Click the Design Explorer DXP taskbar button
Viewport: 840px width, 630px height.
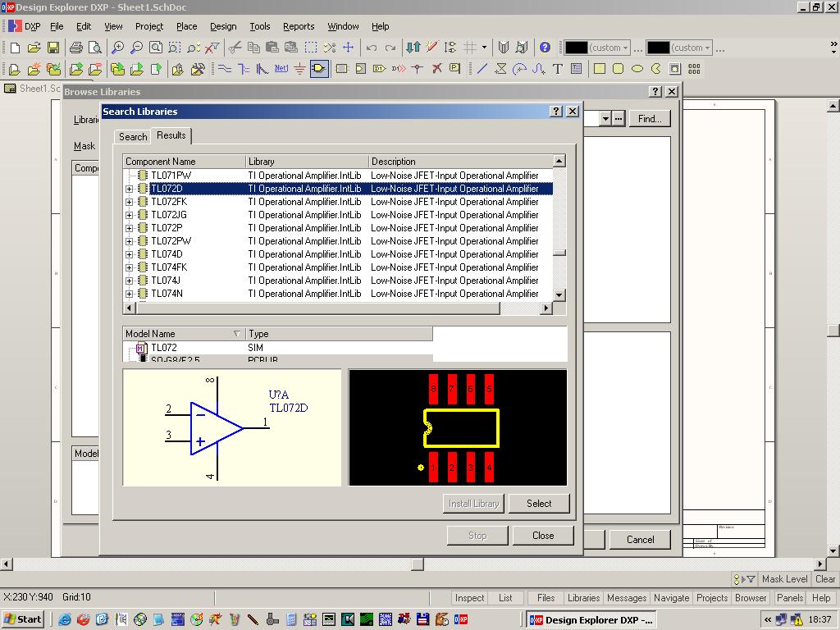[591, 620]
